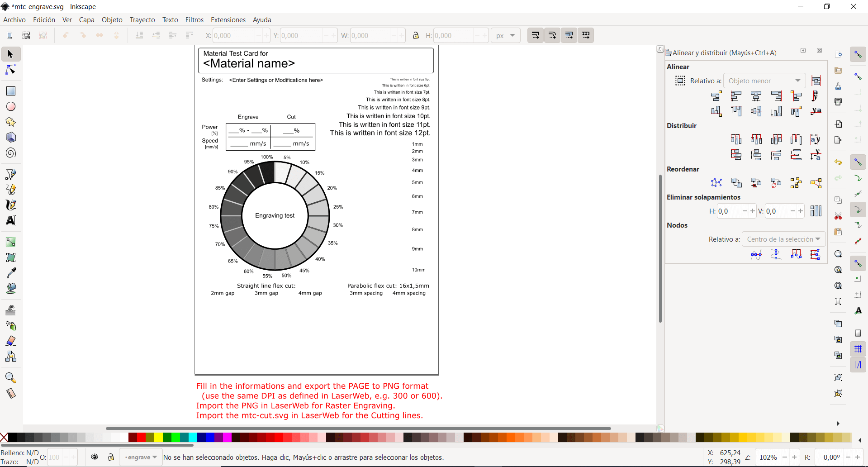Select the Spray tool

pyautogui.click(x=11, y=325)
